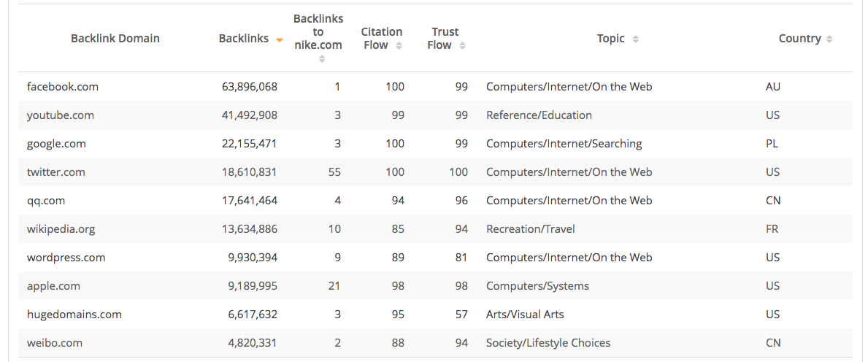The image size is (868, 362).
Task: Click the Topic header label
Action: pyautogui.click(x=610, y=38)
